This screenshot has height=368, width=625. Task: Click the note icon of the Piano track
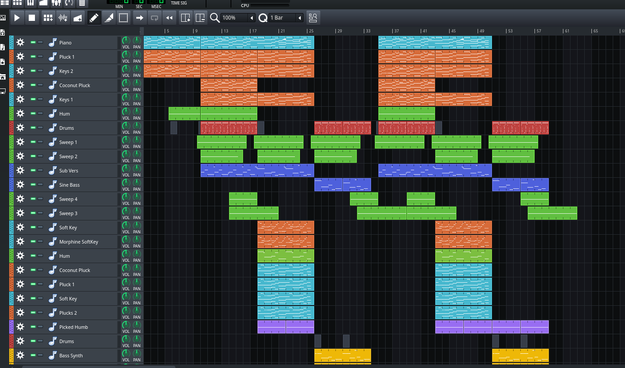[53, 43]
